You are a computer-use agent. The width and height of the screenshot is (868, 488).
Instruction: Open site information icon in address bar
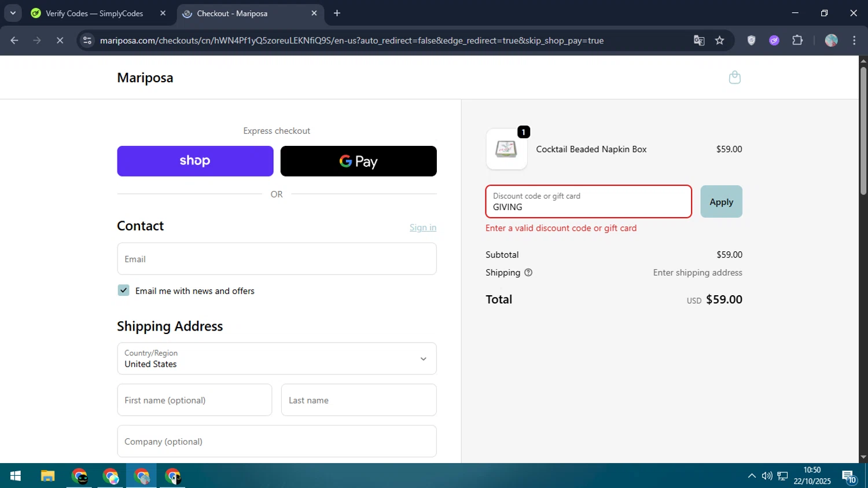(x=87, y=41)
